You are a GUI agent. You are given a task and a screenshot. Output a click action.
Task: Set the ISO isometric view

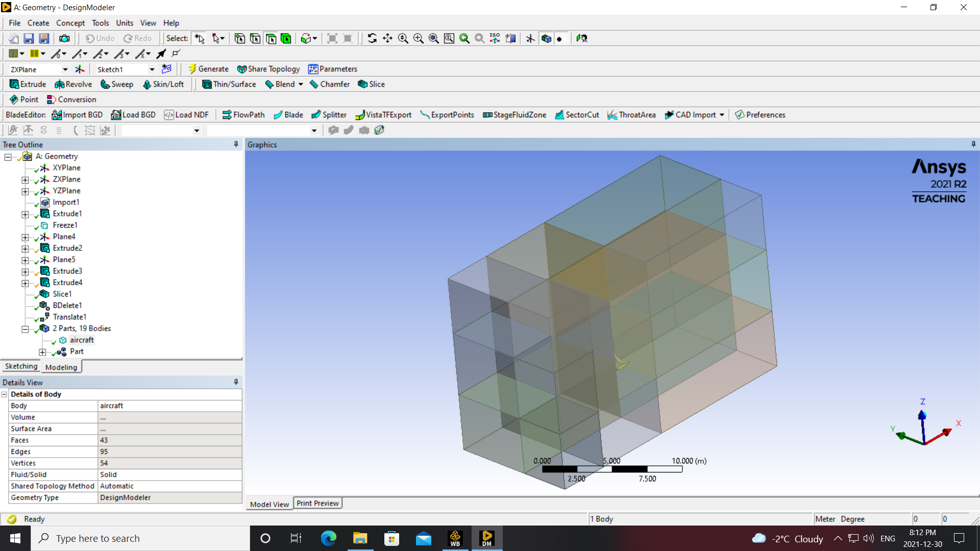(x=495, y=38)
